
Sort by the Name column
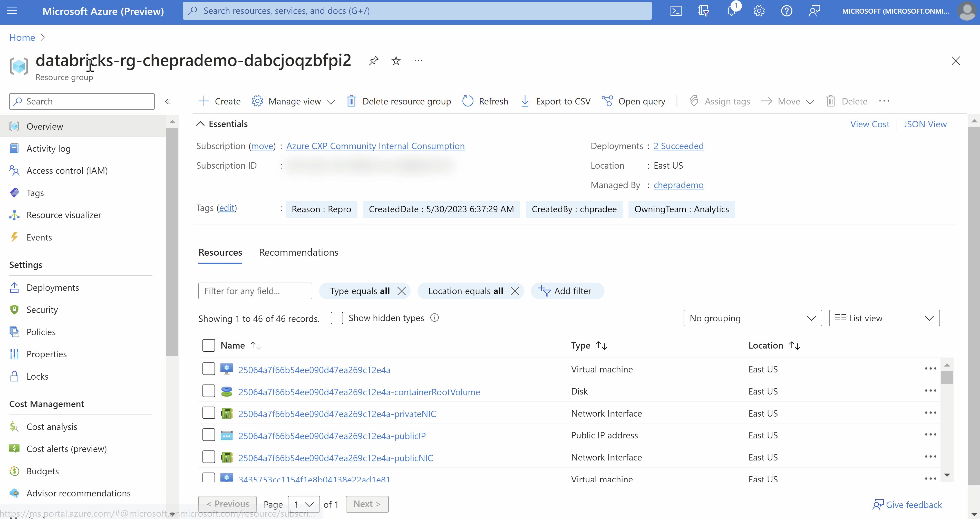(x=240, y=345)
